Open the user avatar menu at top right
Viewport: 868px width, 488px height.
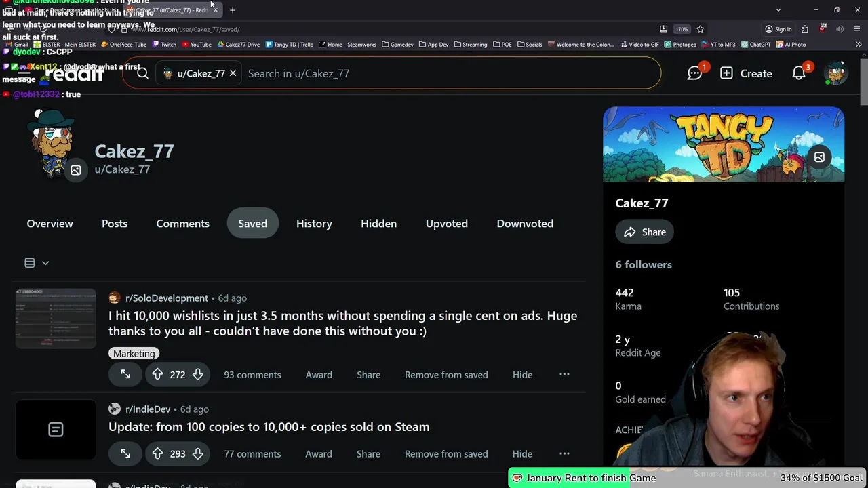pos(835,73)
